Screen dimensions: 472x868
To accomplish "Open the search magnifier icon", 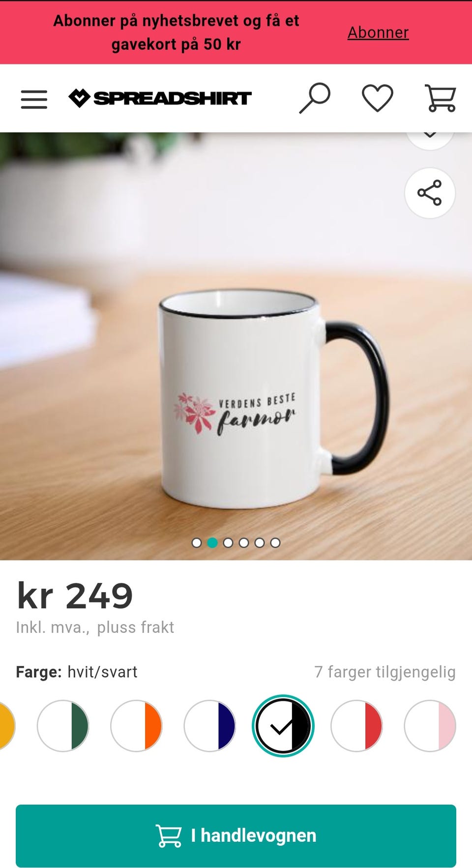I will 315,98.
